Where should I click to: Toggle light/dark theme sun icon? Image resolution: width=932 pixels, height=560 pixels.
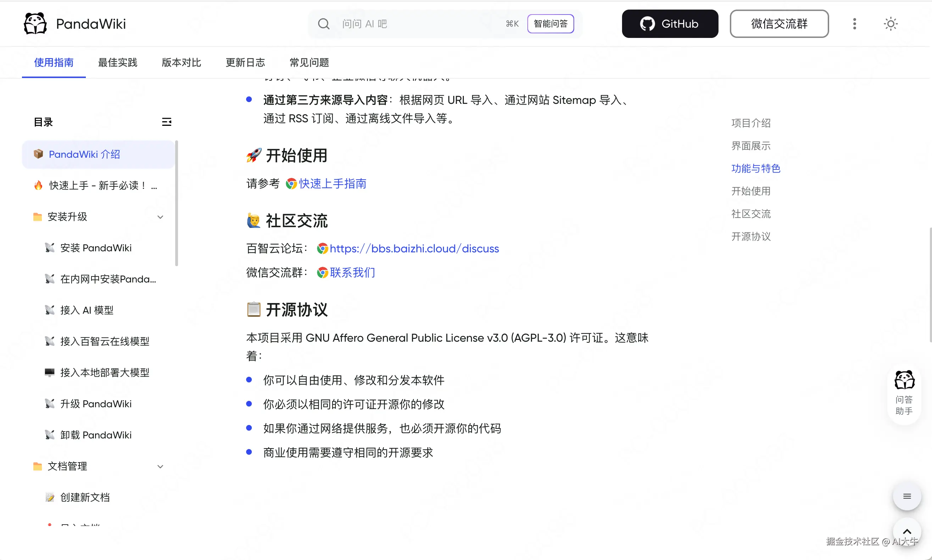click(x=890, y=24)
